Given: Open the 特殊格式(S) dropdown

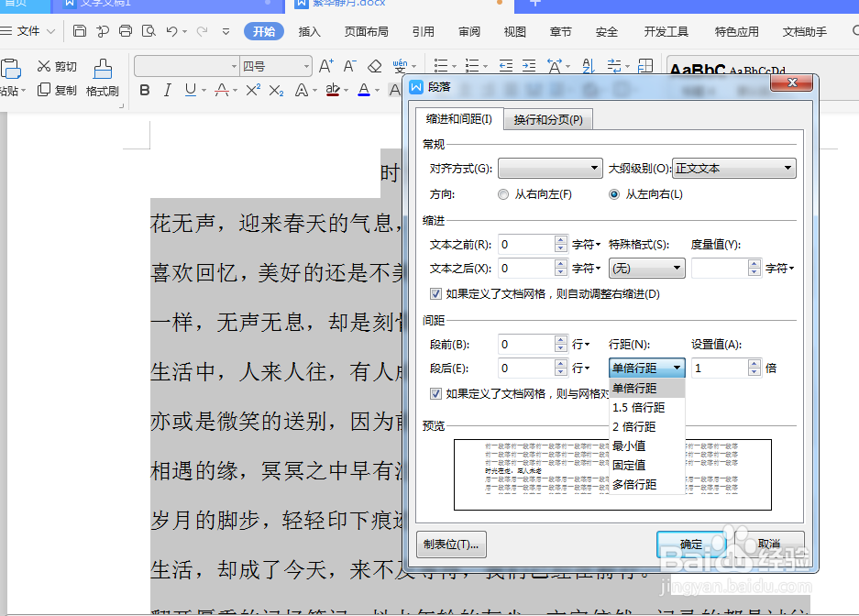Looking at the screenshot, I should click(647, 269).
